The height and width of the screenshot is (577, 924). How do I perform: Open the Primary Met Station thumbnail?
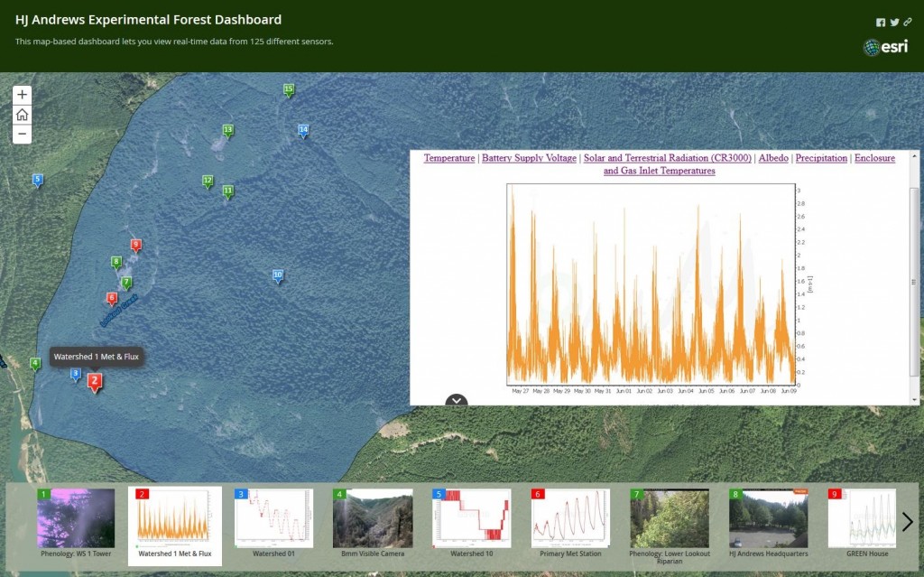tap(570, 519)
